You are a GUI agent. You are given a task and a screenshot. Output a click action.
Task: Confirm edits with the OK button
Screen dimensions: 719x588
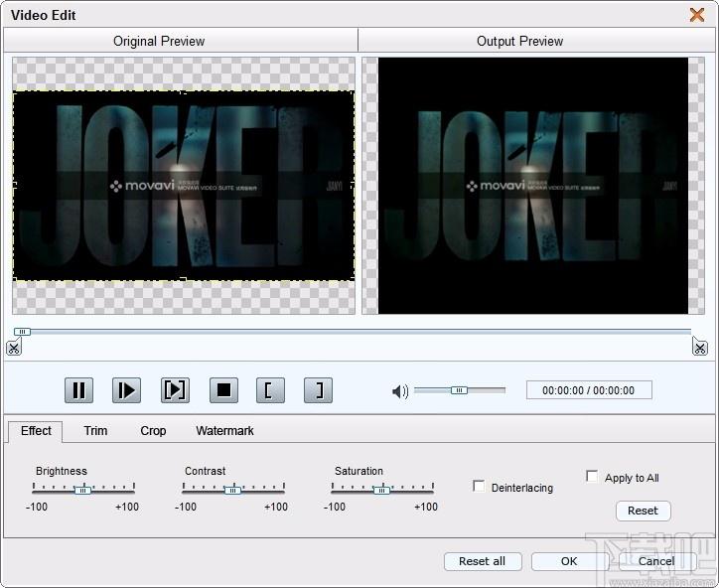coord(569,561)
